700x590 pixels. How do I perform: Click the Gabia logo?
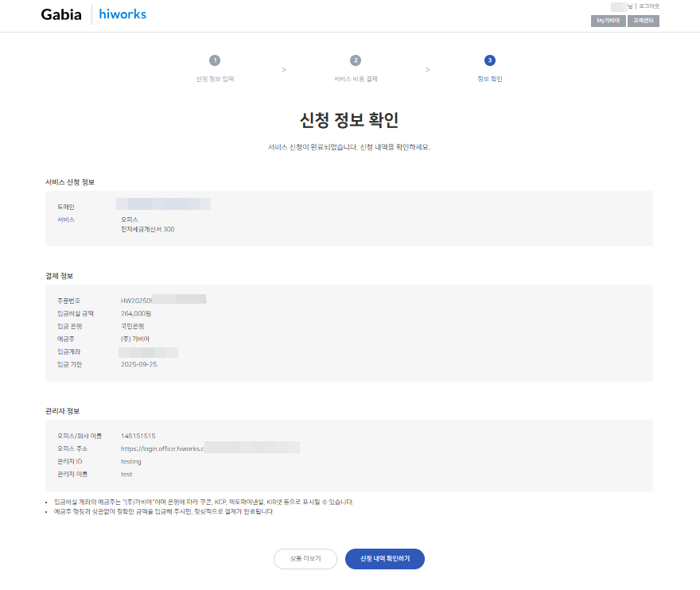[61, 15]
